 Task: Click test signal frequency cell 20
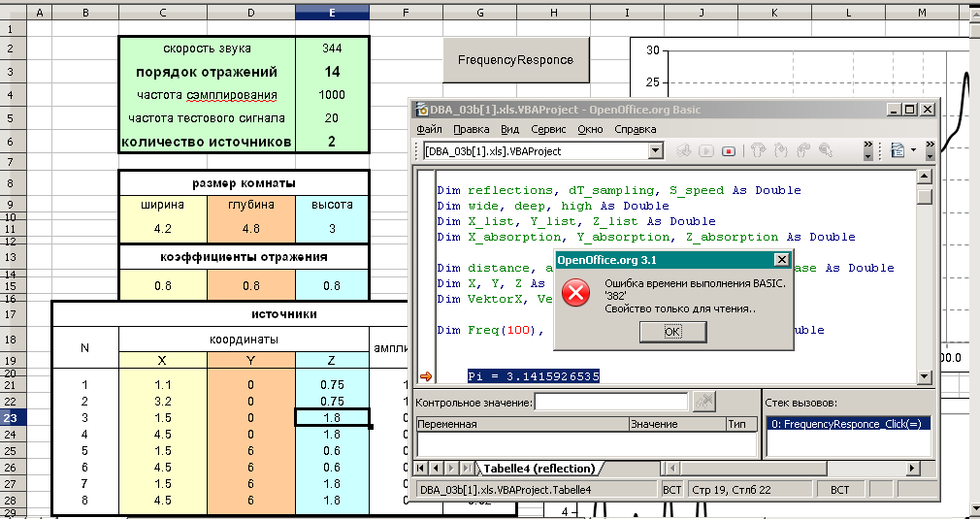[x=332, y=118]
